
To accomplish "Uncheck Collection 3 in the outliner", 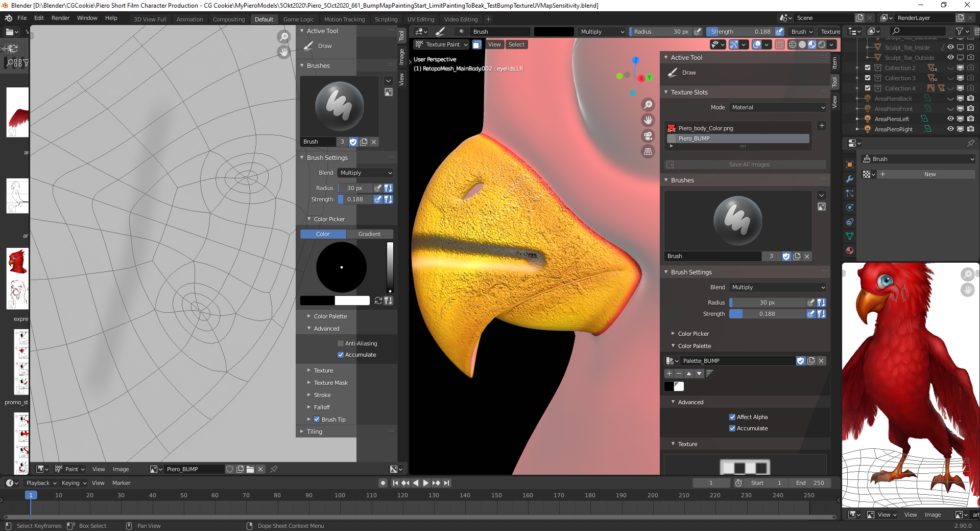I will [x=867, y=78].
